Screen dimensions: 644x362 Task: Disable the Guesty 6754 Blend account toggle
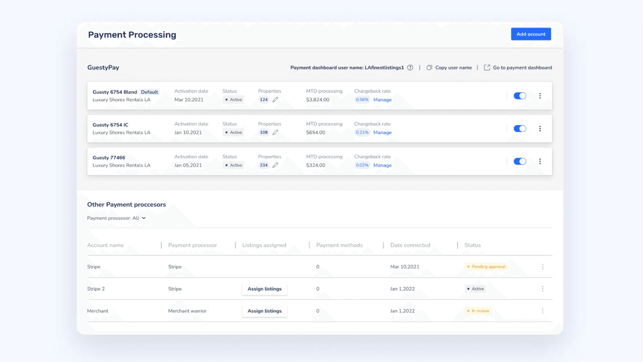pyautogui.click(x=520, y=96)
